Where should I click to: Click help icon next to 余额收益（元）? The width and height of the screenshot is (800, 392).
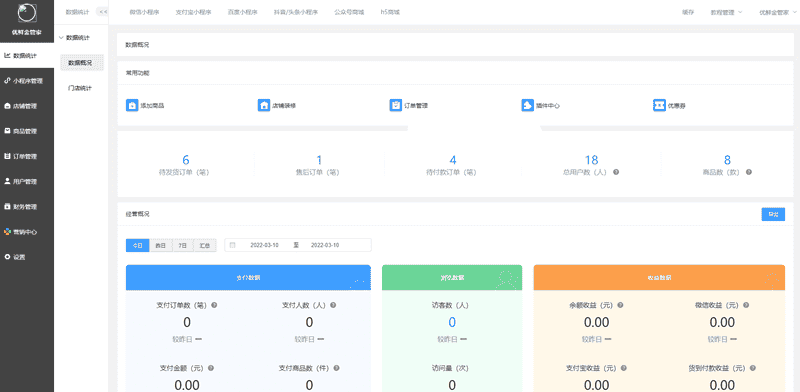(x=620, y=305)
